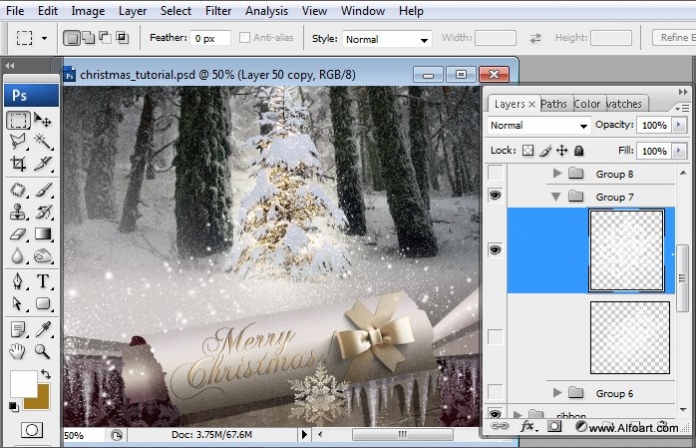Lock layer position
The image size is (696, 448).
562,151
